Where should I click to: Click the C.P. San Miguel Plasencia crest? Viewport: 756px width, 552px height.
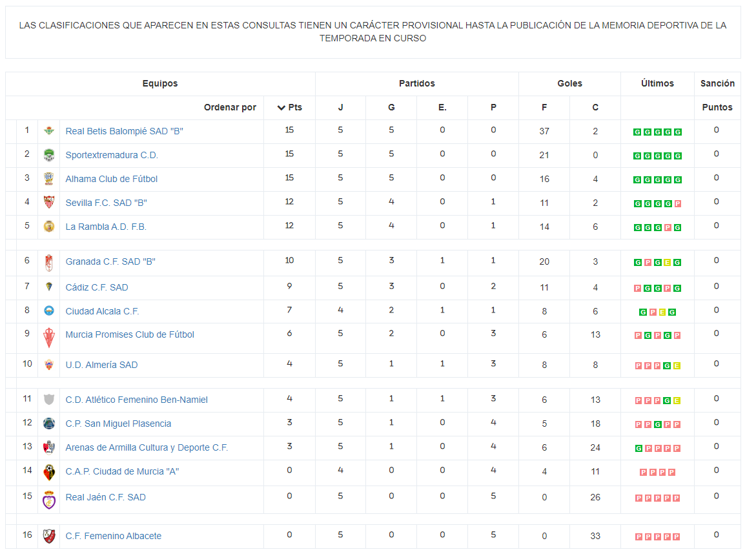click(48, 424)
